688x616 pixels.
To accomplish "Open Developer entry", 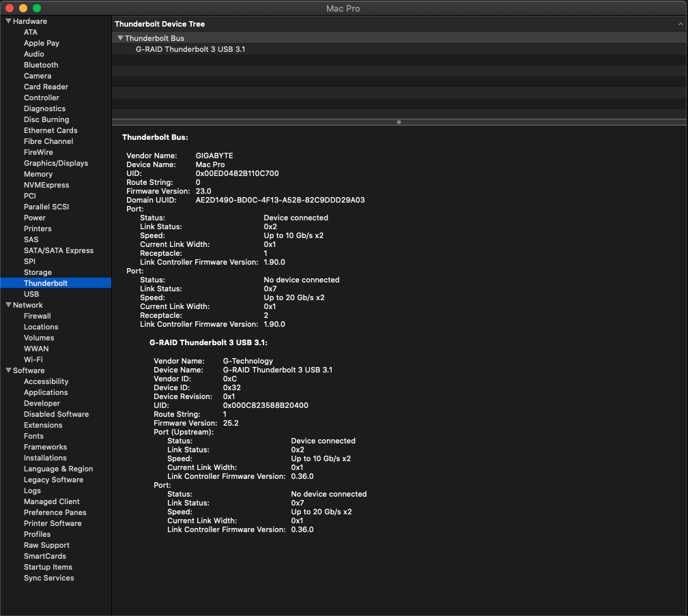I will pyautogui.click(x=42, y=403).
